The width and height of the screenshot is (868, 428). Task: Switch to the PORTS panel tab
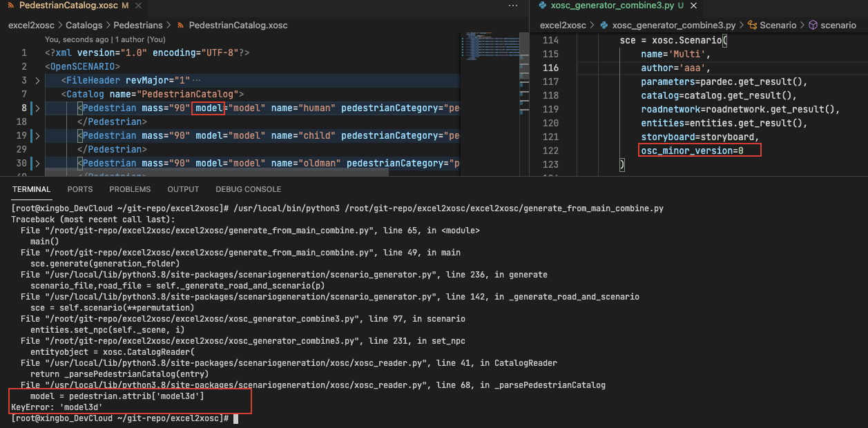(x=79, y=188)
